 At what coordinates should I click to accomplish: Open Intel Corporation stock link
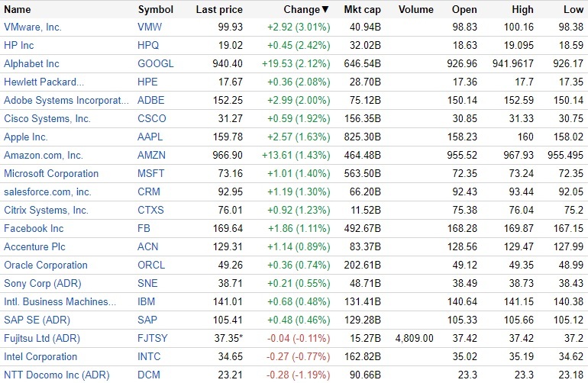(40, 356)
